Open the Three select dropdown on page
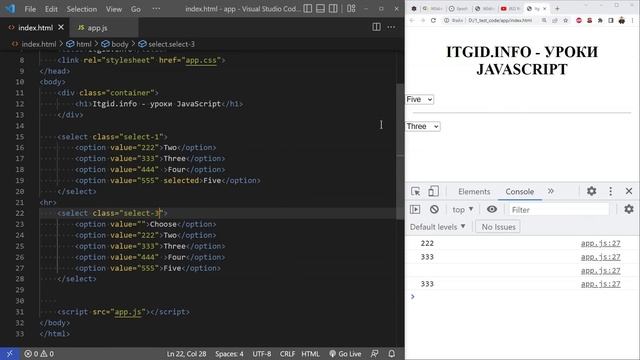 [x=423, y=127]
